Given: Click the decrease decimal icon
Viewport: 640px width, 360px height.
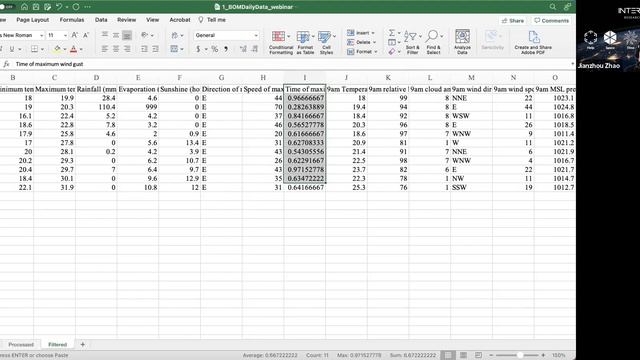Looking at the screenshot, I should pos(255,49).
